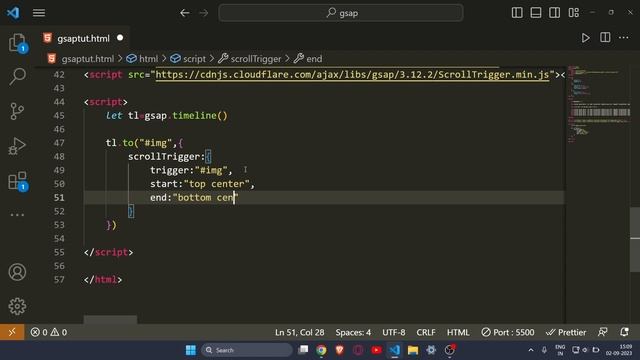This screenshot has width=640, height=360.
Task: Click the gsap command center search box
Action: click(341, 13)
